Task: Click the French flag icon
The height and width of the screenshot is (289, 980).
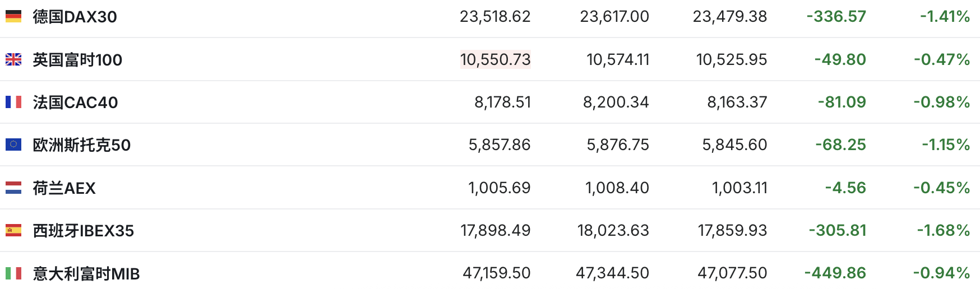Action: pyautogui.click(x=13, y=102)
